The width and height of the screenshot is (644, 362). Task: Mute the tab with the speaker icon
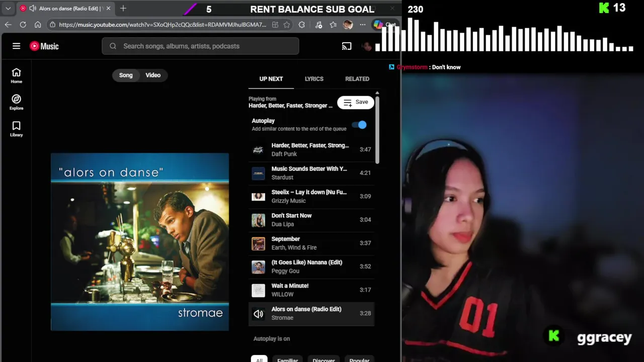[33, 9]
